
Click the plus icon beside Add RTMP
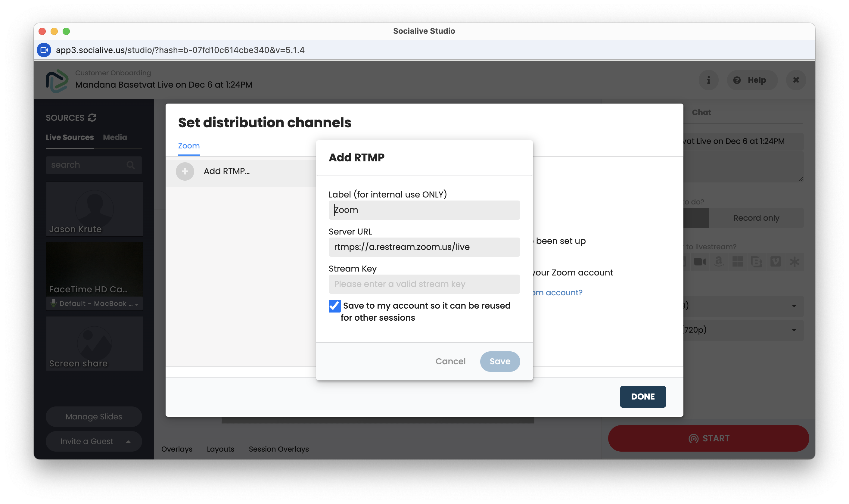185,171
